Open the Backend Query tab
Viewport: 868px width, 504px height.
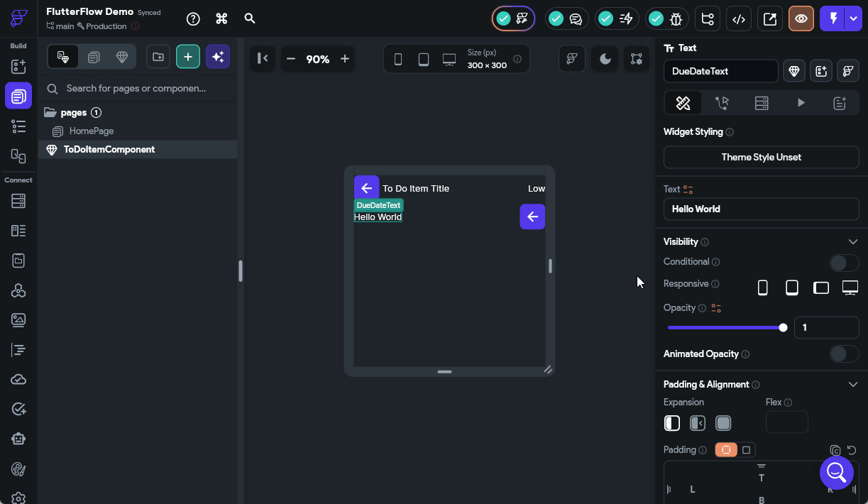[x=762, y=103]
